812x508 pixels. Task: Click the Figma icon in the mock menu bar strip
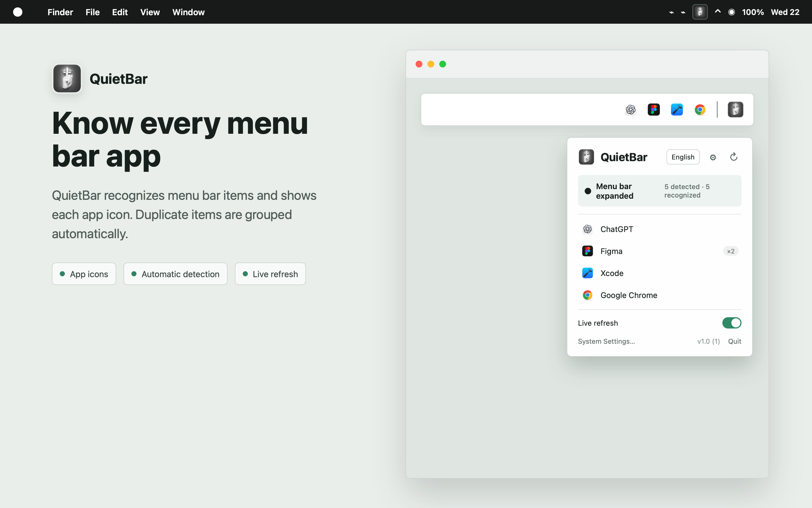coord(654,110)
